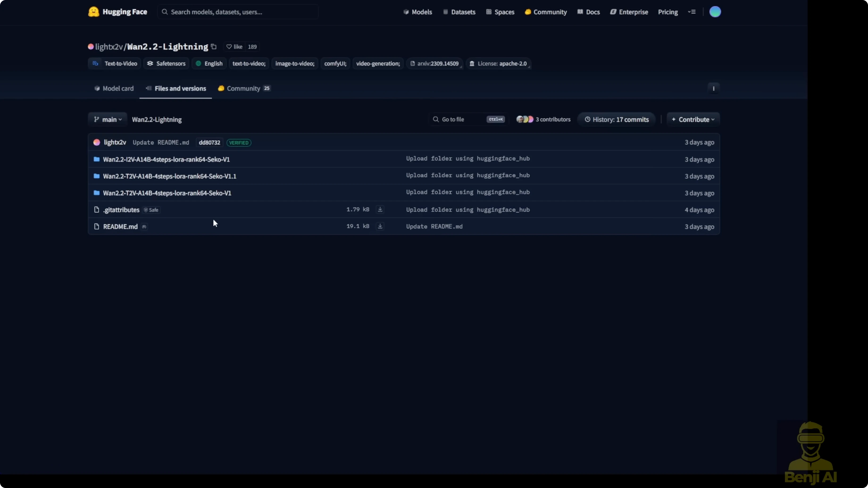Open commit dd80732 link
The height and width of the screenshot is (488, 868).
tap(209, 142)
